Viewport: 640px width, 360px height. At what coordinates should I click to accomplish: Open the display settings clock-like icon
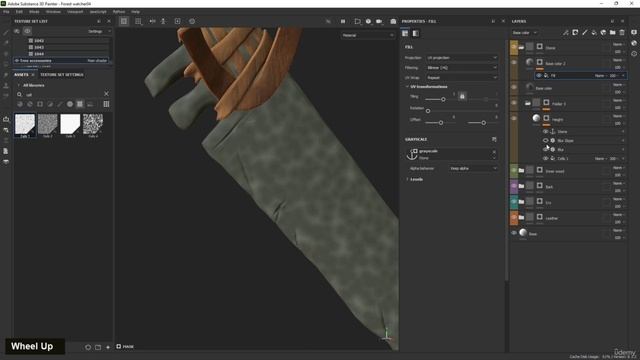(192, 21)
